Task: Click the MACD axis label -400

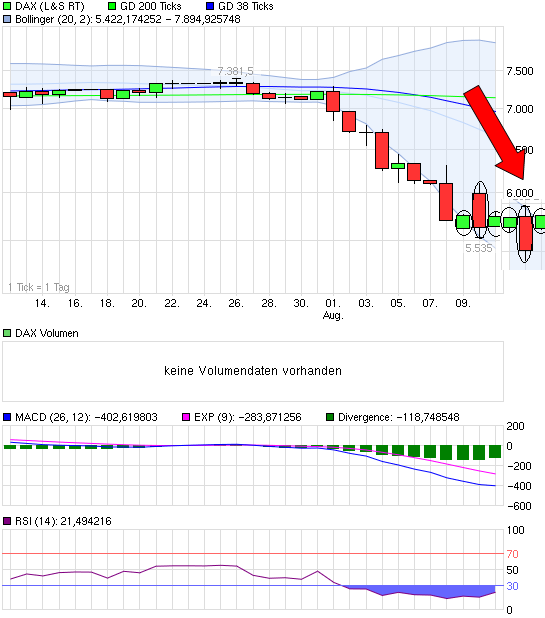Action: point(520,486)
